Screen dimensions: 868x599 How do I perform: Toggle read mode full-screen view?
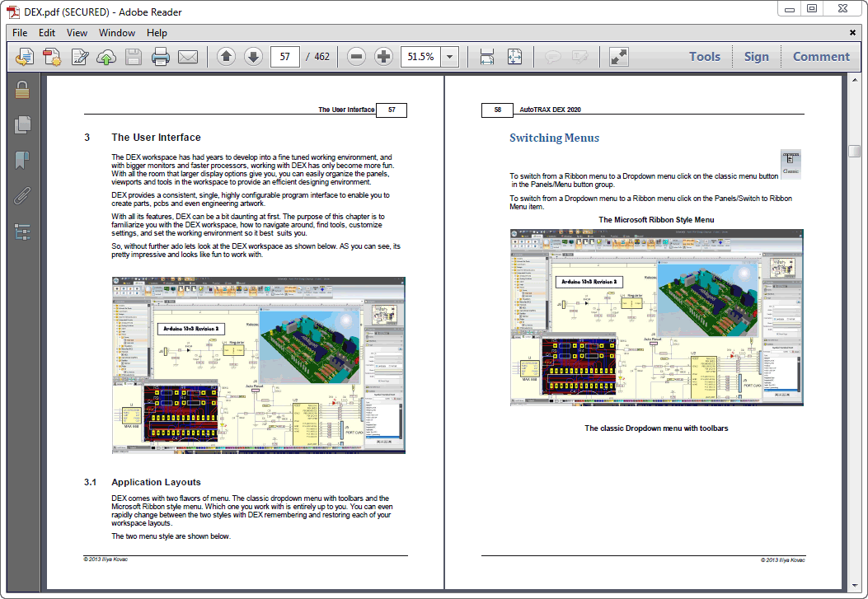(x=618, y=57)
